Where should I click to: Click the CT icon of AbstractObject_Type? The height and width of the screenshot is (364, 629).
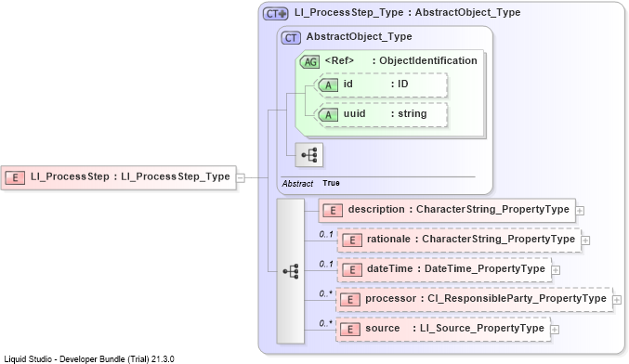click(x=291, y=38)
